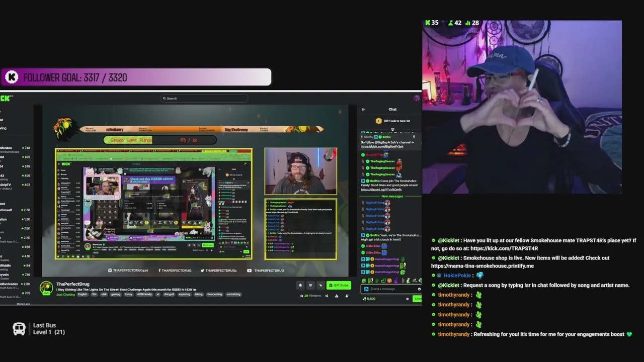Click the Smoke Some Funds progress bar
Viewport: 644px width, 362px height.
pos(160,140)
